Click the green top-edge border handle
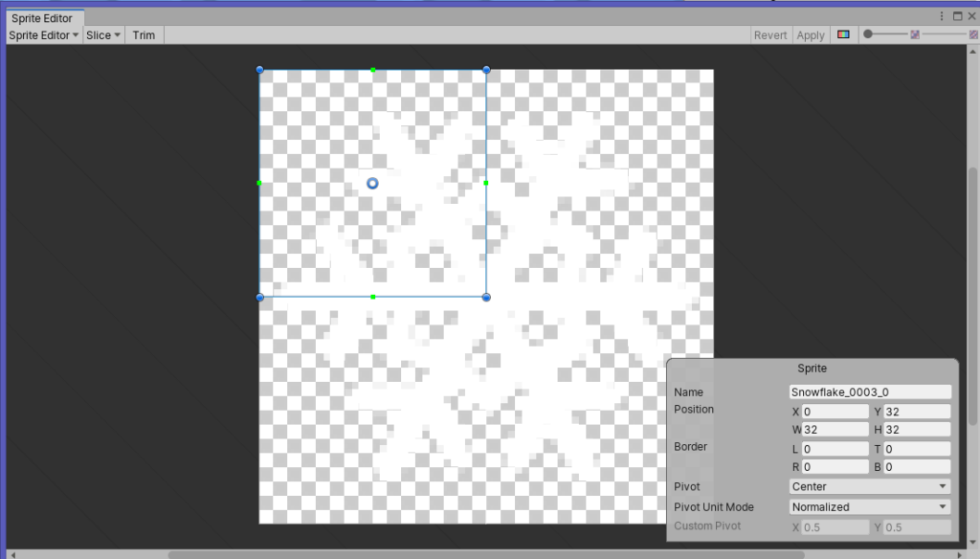 tap(372, 70)
